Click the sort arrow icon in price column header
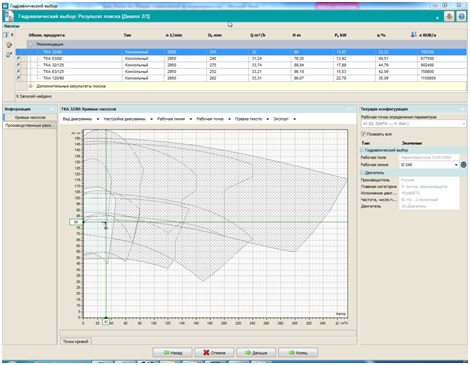This screenshot has height=365, width=470. [x=414, y=35]
